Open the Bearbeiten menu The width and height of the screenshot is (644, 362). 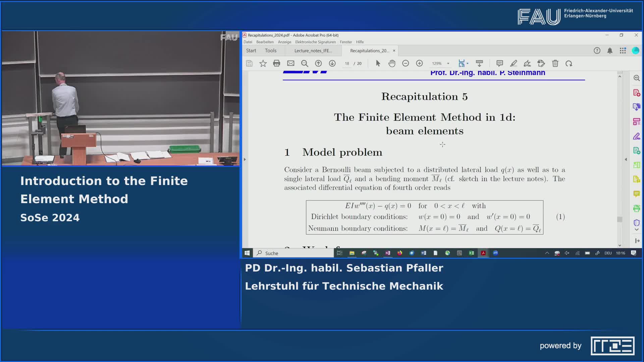click(265, 42)
